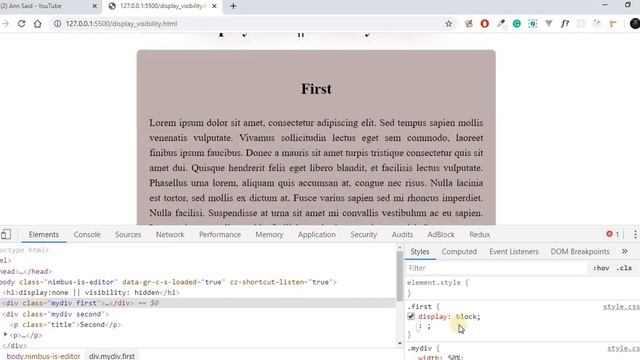Open the green Grammarly extension icon
The image size is (640, 360).
[x=517, y=24]
